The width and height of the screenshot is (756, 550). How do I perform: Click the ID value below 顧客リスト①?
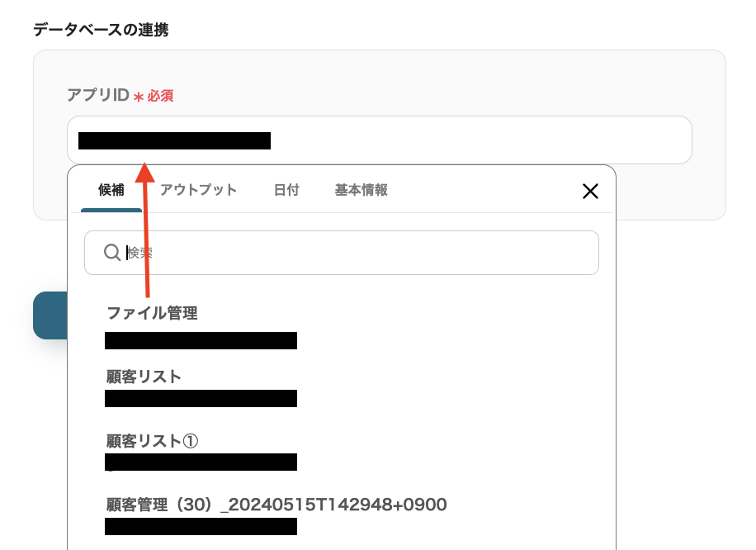click(201, 462)
